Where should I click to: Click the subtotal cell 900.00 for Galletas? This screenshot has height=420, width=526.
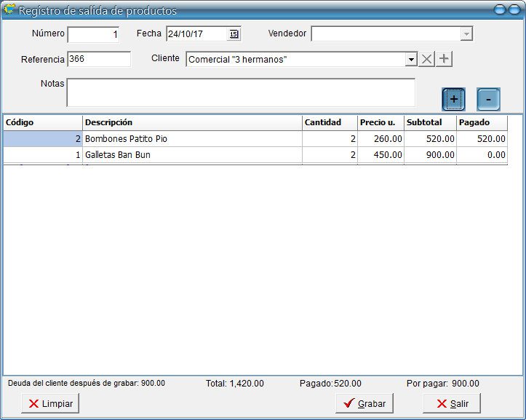(431, 155)
